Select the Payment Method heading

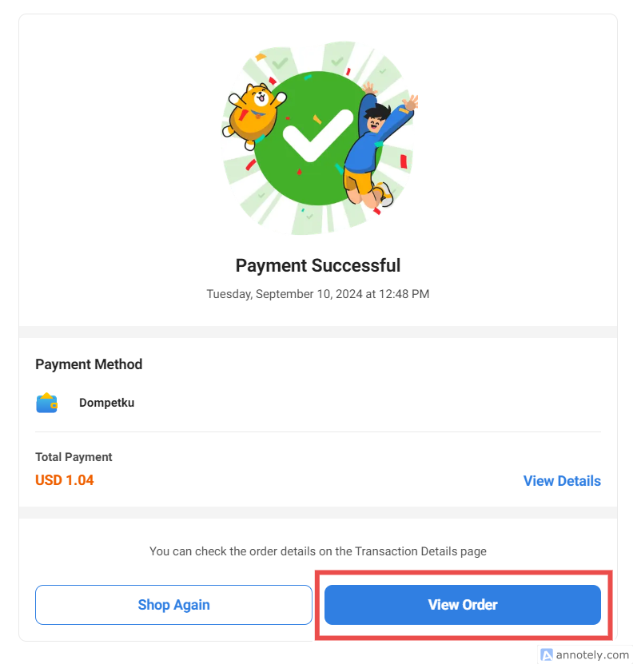pos(89,364)
